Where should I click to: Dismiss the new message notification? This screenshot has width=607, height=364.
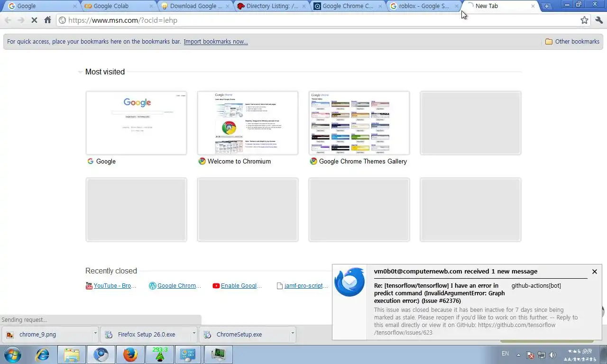(x=594, y=272)
